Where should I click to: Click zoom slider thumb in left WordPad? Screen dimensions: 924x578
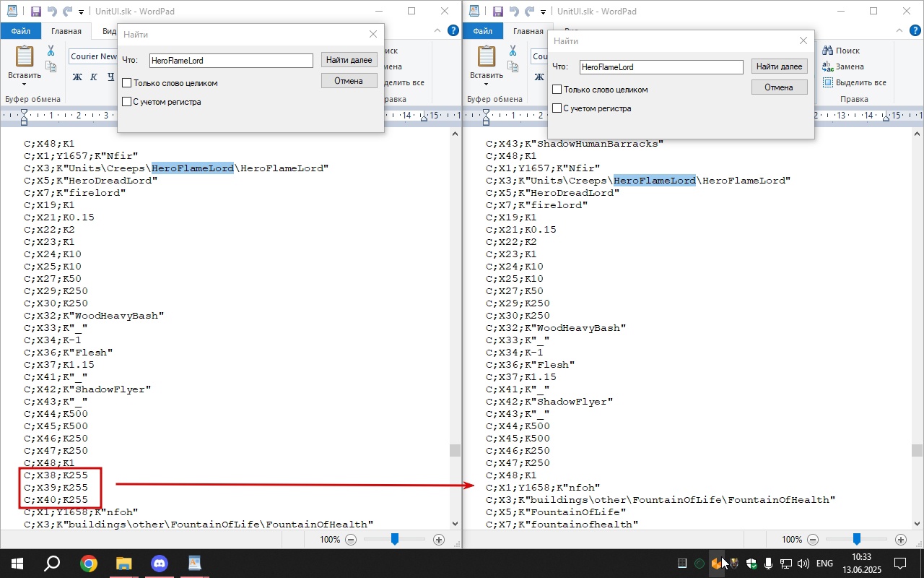click(395, 540)
